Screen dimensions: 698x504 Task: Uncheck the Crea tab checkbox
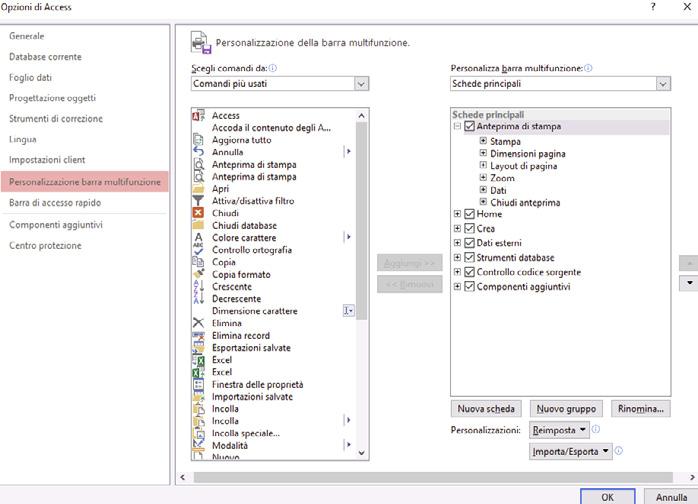[x=469, y=228]
